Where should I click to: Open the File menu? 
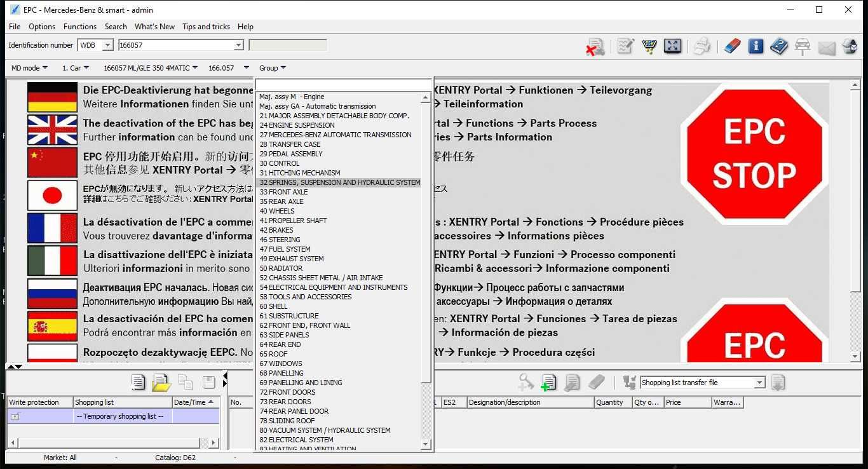15,27
